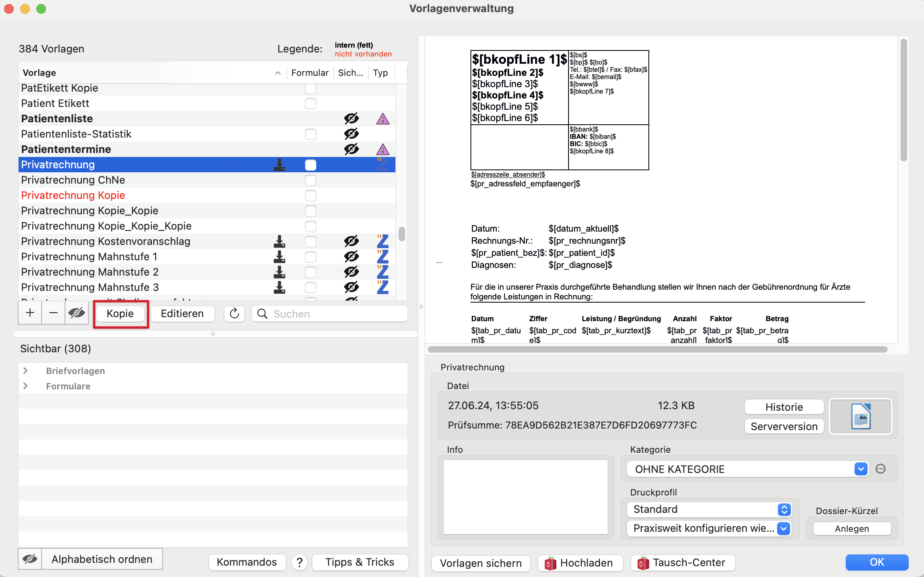Sort by the Vorlage column header
Viewport: 924px width, 577px height.
coord(152,73)
